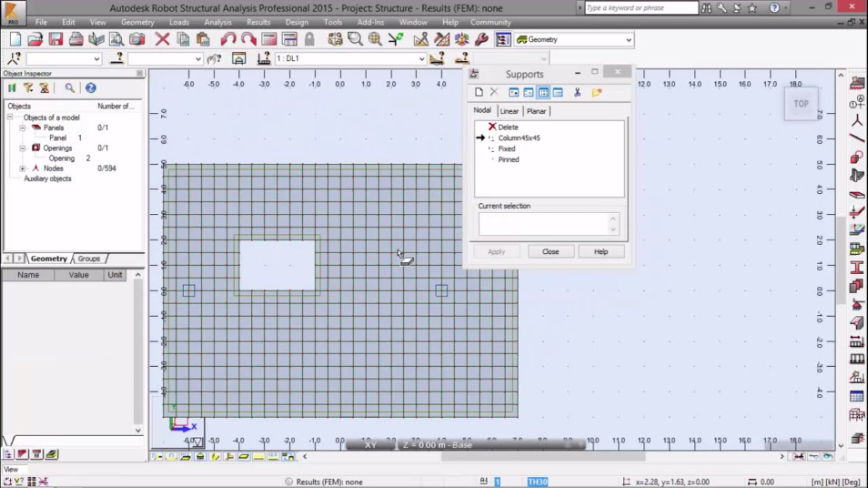Undo the last action
This screenshot has height=488, width=868.
pos(228,39)
